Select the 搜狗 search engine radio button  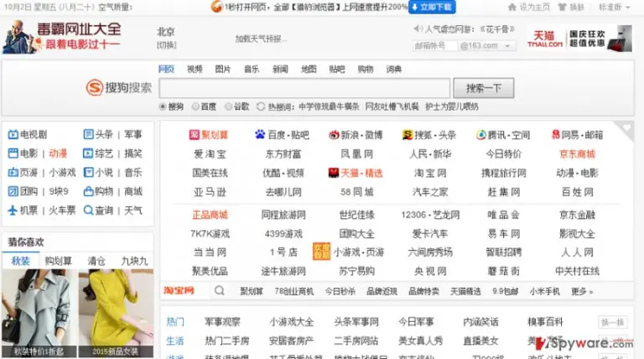[x=163, y=107]
